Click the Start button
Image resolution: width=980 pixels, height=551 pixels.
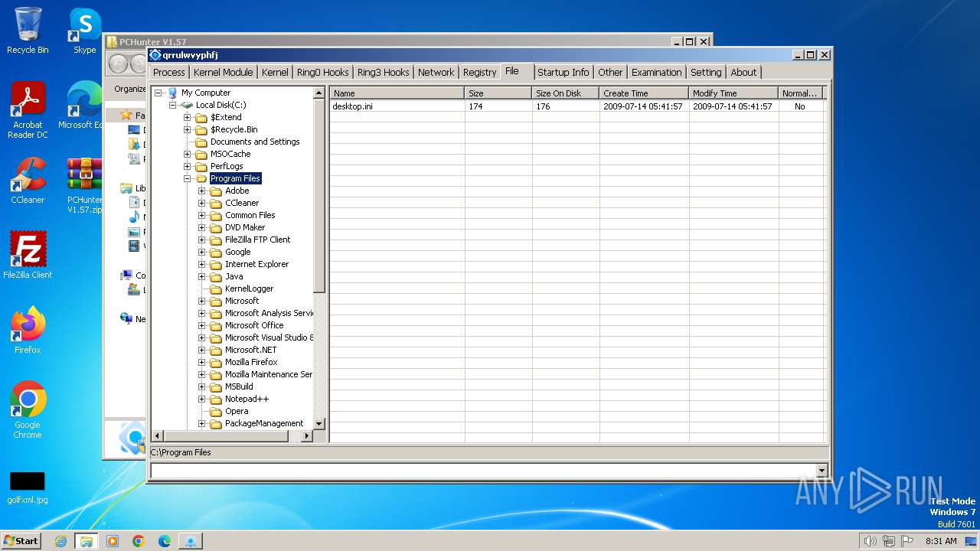tap(21, 540)
